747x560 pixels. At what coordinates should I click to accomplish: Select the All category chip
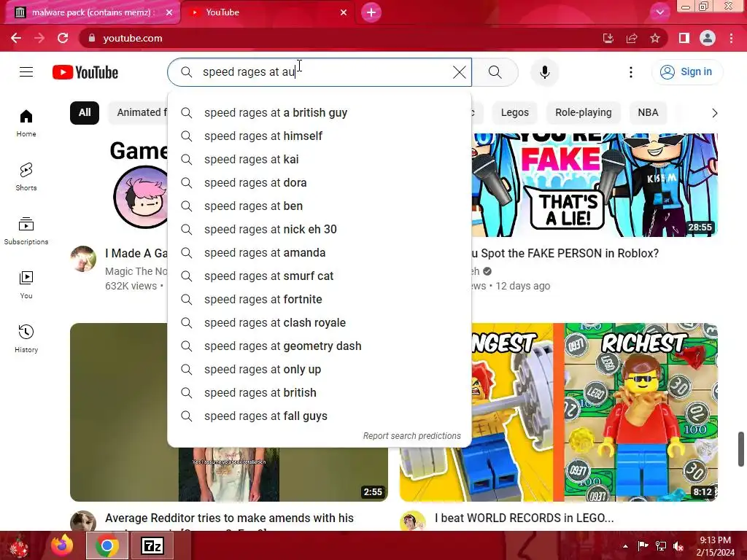pyautogui.click(x=85, y=113)
